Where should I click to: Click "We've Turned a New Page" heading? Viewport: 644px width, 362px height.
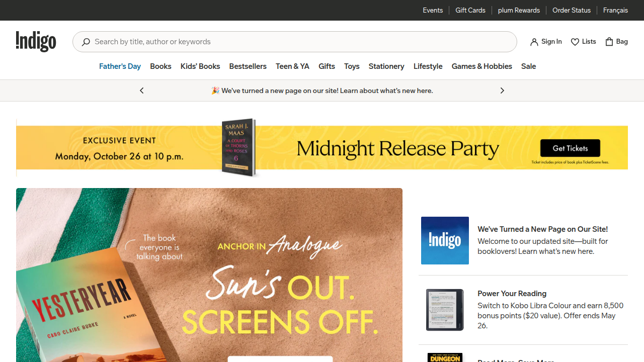point(542,229)
